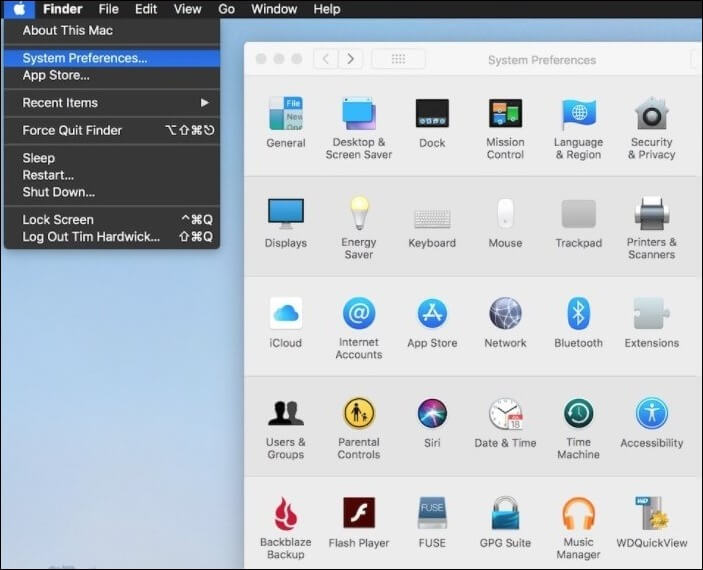The height and width of the screenshot is (570, 703).
Task: Open Internet Accounts preferences
Action: (359, 328)
